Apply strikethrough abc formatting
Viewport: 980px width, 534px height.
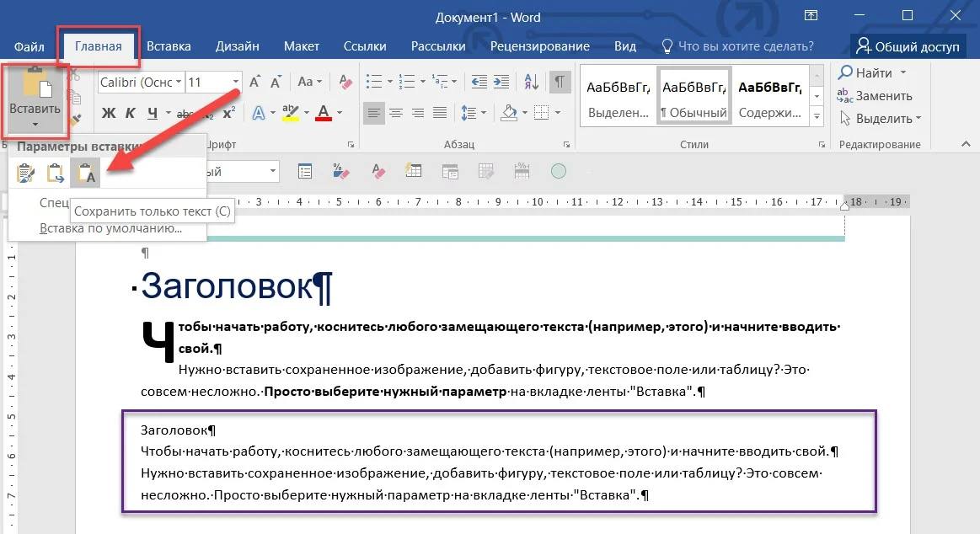[x=185, y=113]
